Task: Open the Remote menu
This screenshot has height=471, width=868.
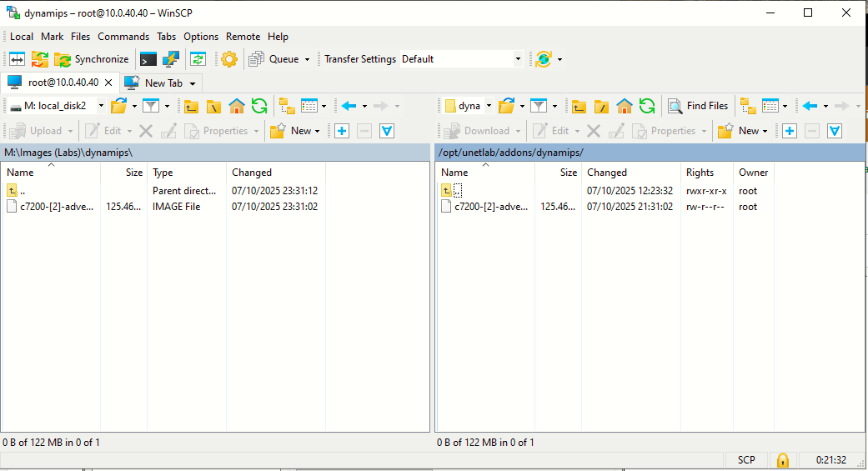Action: [243, 37]
